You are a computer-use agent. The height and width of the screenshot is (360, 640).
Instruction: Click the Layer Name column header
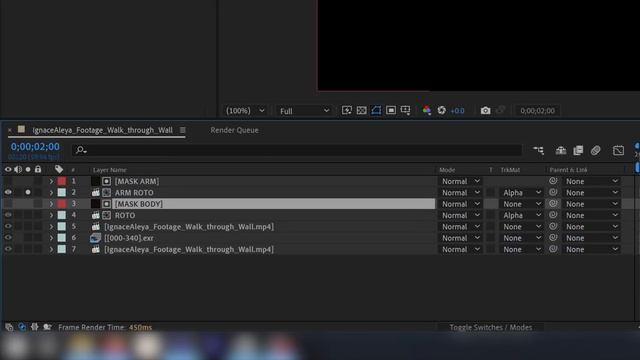[109, 169]
